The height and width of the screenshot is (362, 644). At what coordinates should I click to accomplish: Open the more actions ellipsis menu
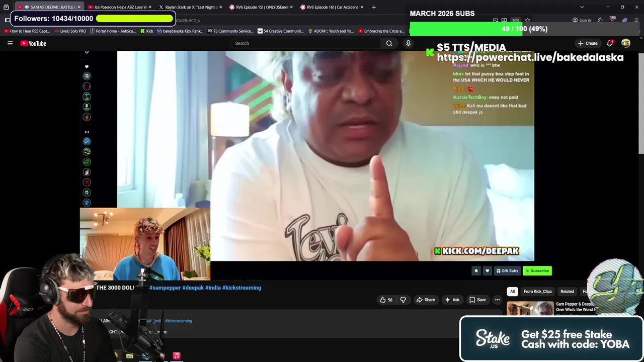(497, 300)
